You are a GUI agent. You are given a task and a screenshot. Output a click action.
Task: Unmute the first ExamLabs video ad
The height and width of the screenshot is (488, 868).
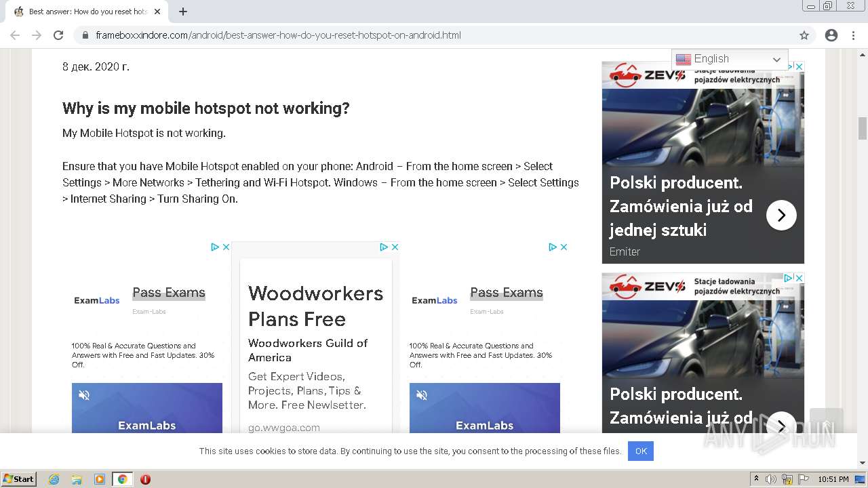coord(84,395)
